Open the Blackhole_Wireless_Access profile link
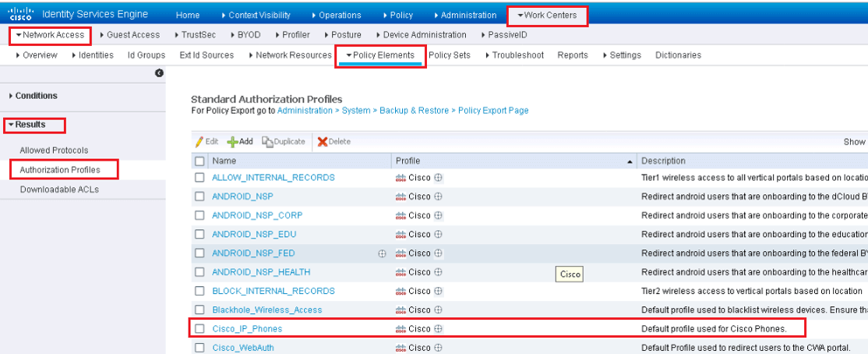The height and width of the screenshot is (354, 868). coord(266,310)
